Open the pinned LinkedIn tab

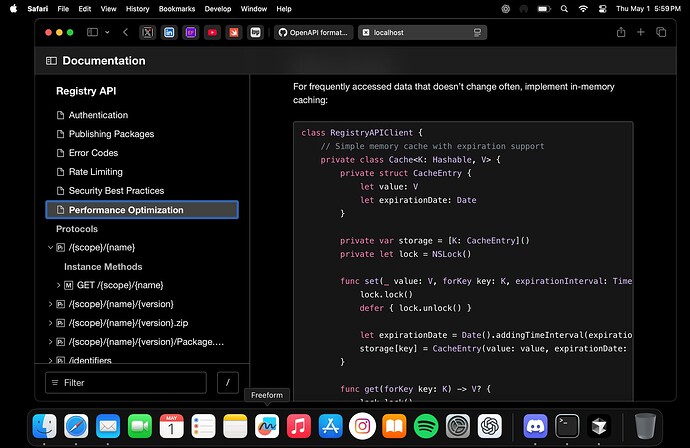coord(169,32)
